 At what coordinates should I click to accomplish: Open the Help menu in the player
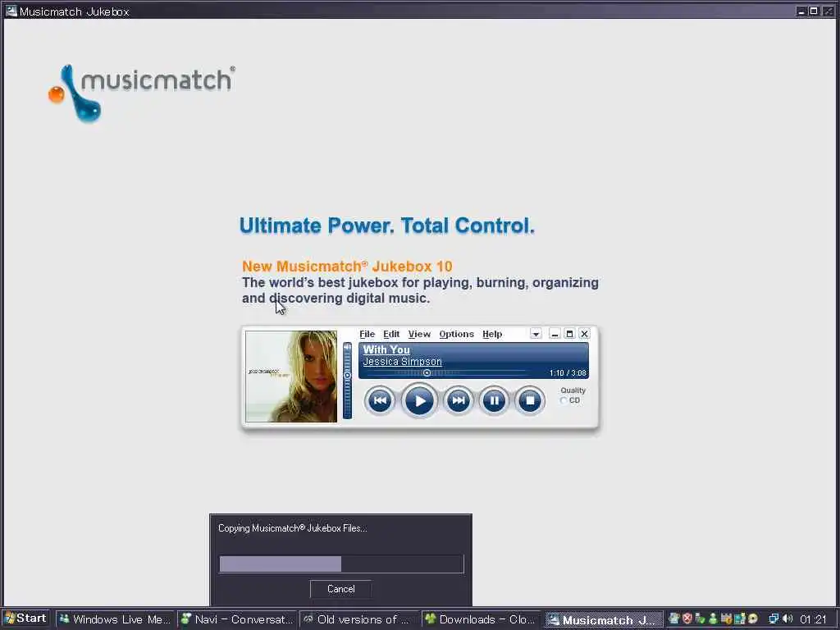point(492,334)
